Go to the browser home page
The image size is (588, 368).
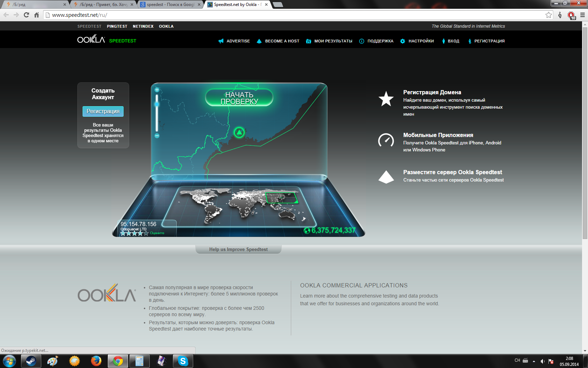coord(36,15)
